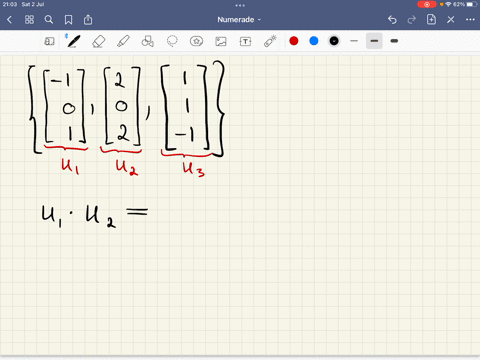Select the Text box tool

[245, 41]
